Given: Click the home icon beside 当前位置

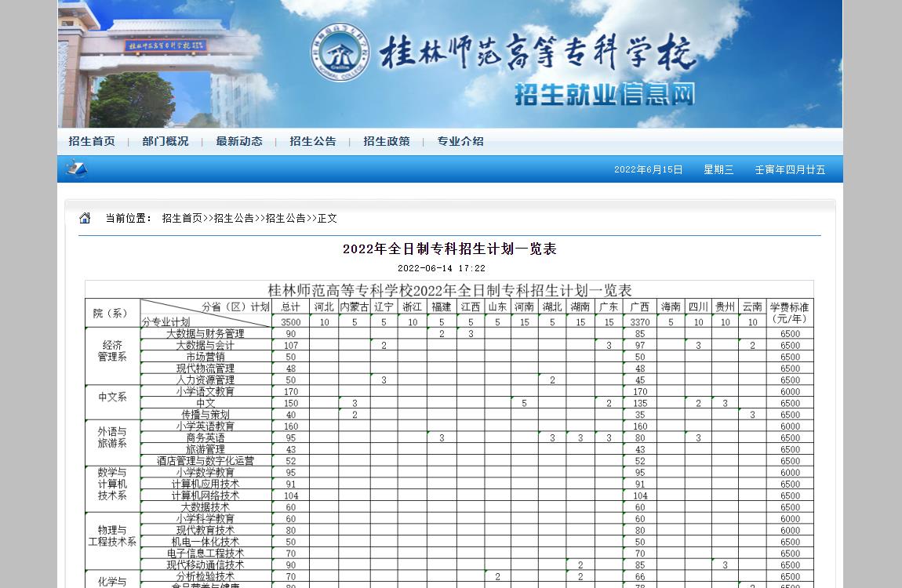Looking at the screenshot, I should tap(85, 218).
